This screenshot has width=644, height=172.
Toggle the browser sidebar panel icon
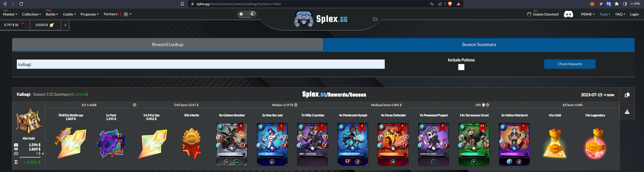coord(625,4)
